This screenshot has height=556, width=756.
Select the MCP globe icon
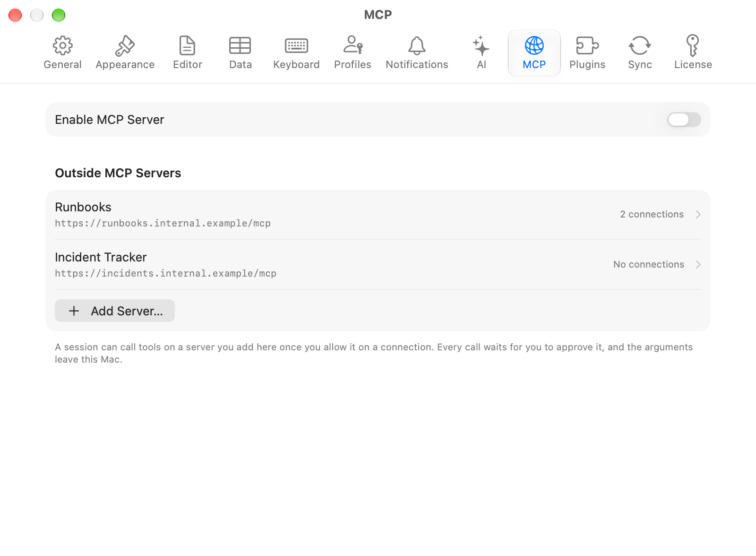(x=534, y=46)
